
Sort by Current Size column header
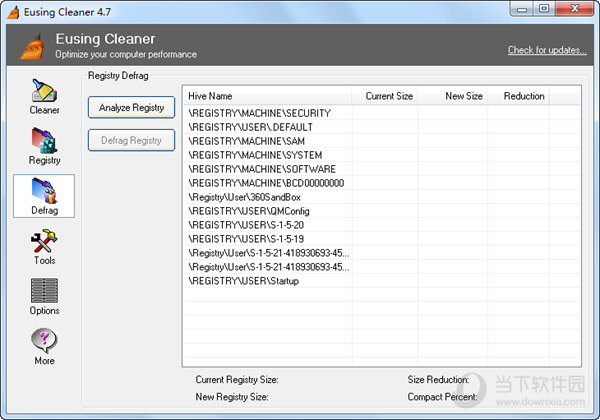[385, 96]
